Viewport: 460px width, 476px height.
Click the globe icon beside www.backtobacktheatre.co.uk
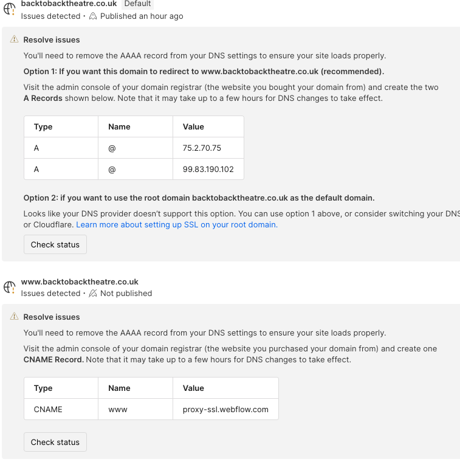click(9, 287)
